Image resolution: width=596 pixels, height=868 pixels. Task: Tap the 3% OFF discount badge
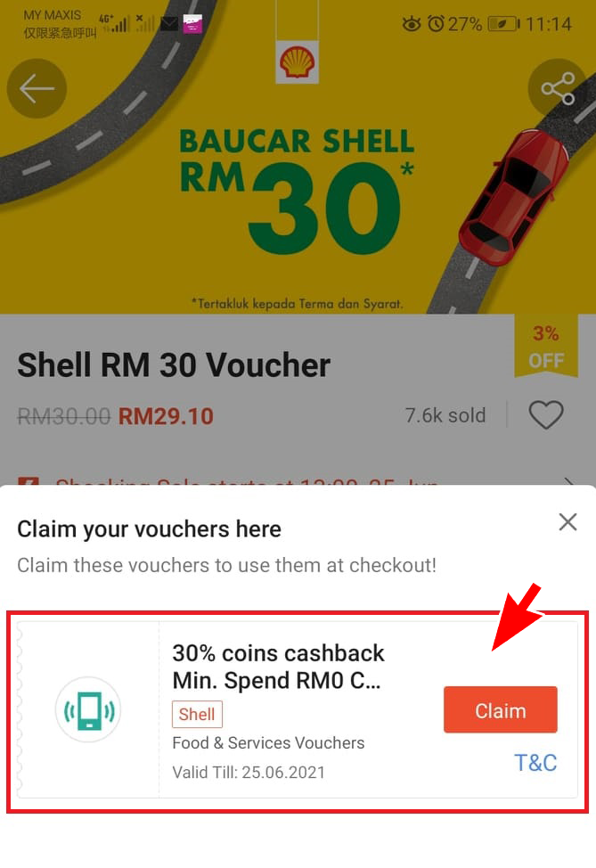coord(546,347)
